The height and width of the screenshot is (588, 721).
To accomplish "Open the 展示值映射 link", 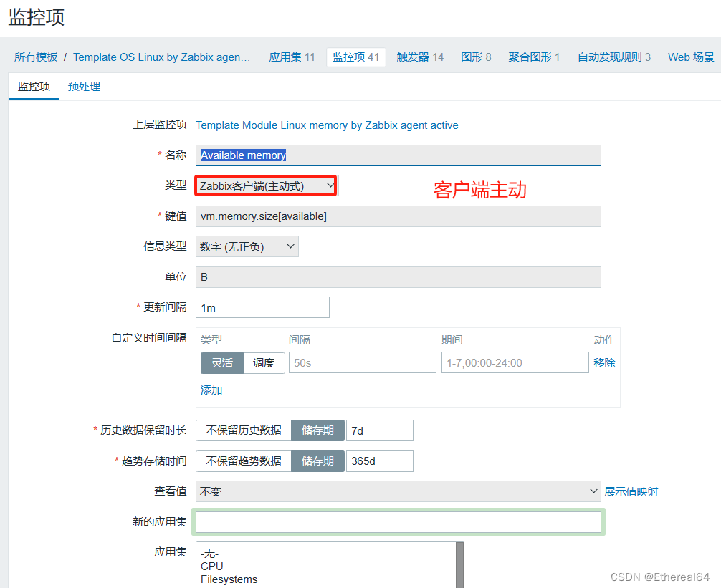I will click(631, 491).
